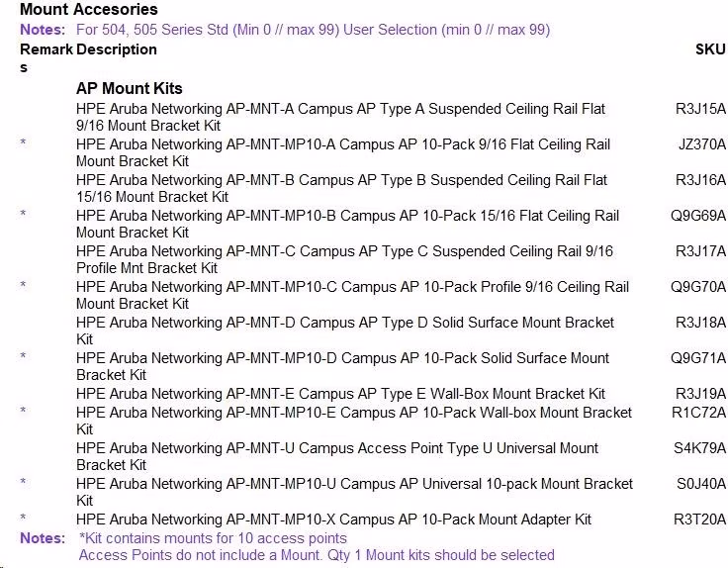The image size is (728, 568).
Task: Click the R3J16A SKU value
Action: tap(700, 180)
